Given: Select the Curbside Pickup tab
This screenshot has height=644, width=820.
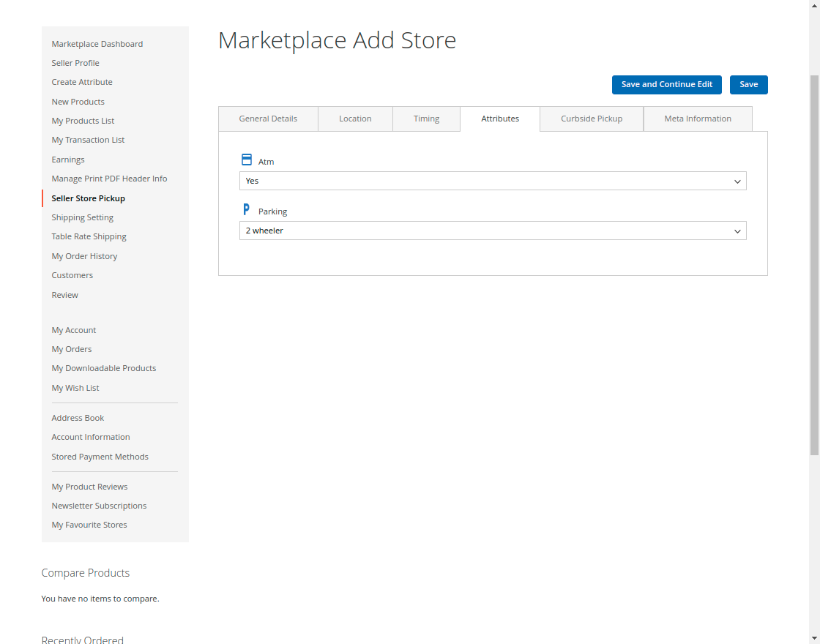Looking at the screenshot, I should pyautogui.click(x=591, y=119).
